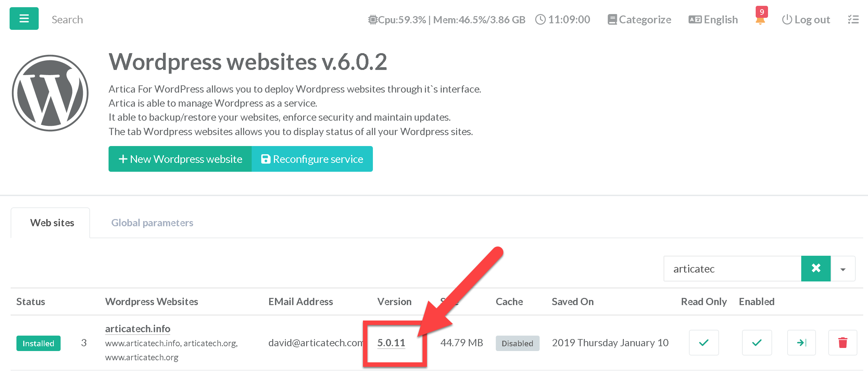Expand the search filter dropdown arrow

pyautogui.click(x=843, y=269)
